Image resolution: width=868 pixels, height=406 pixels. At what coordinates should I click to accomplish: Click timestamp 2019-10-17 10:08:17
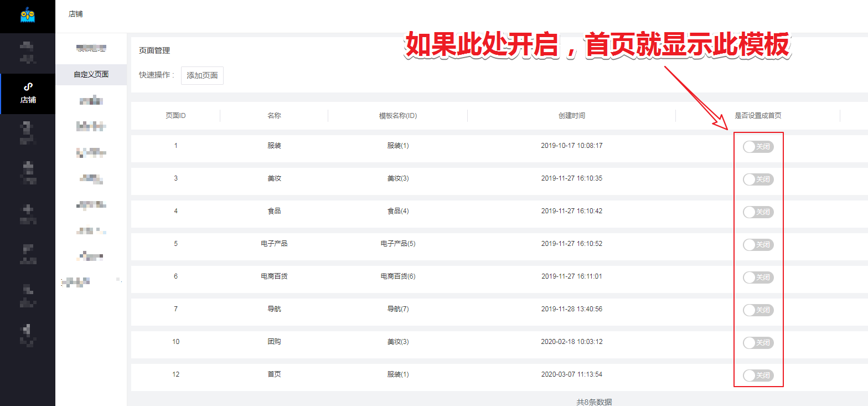[x=571, y=146]
